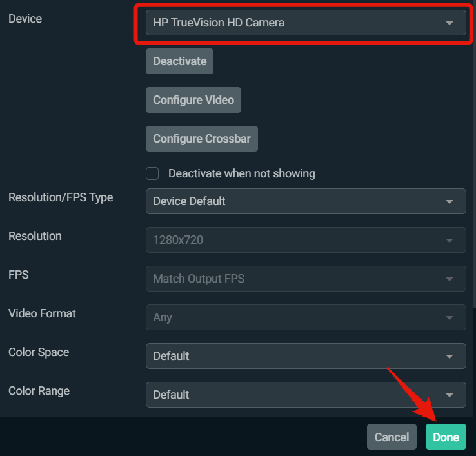Click the vertical scrollbar on the right edge
476x456 pixels.
[x=474, y=155]
